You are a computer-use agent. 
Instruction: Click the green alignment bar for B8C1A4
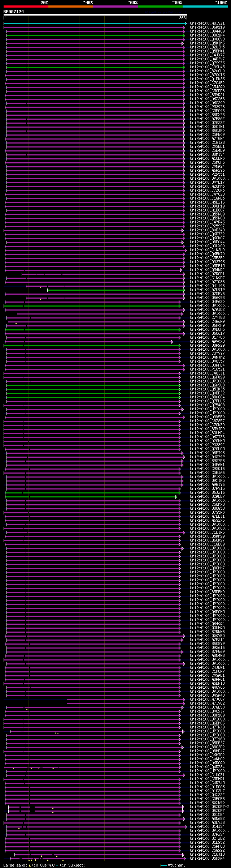pos(96,35)
